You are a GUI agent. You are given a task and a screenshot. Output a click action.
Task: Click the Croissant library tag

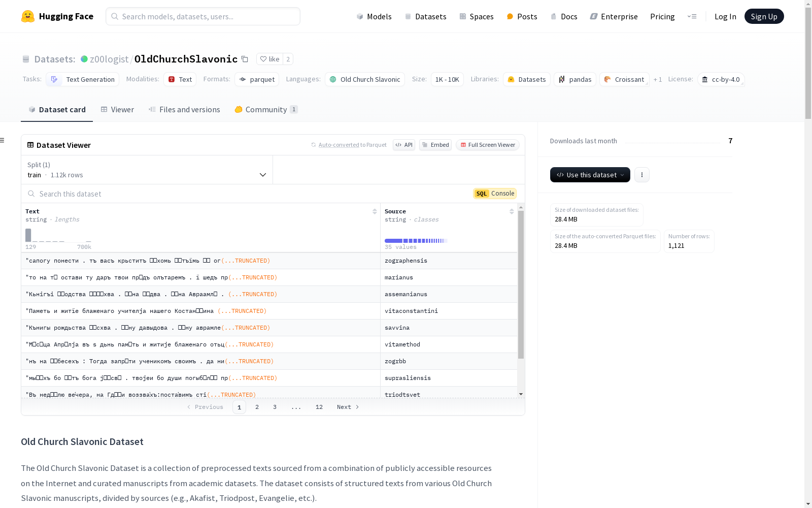point(624,79)
